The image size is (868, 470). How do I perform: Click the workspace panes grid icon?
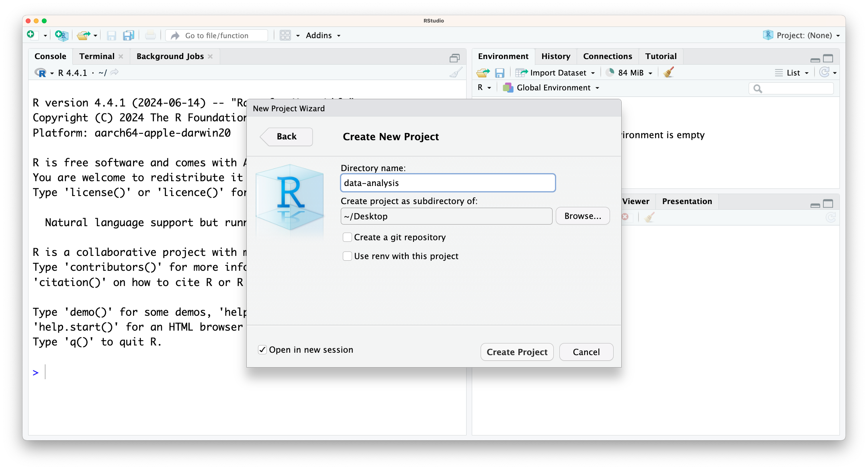tap(285, 36)
